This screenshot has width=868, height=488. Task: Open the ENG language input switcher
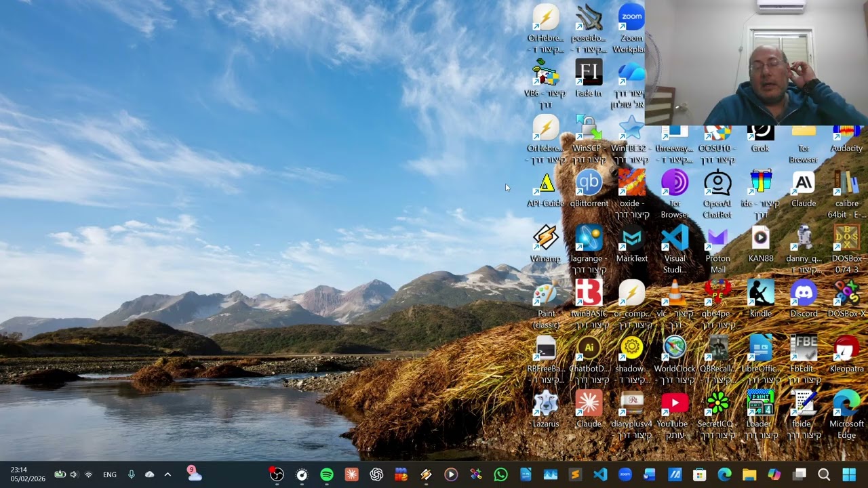coord(110,474)
